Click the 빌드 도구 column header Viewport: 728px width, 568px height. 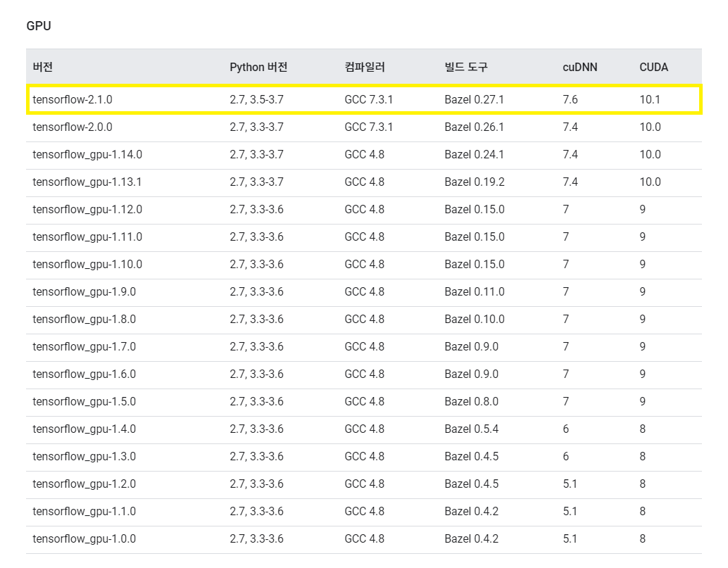pos(466,67)
